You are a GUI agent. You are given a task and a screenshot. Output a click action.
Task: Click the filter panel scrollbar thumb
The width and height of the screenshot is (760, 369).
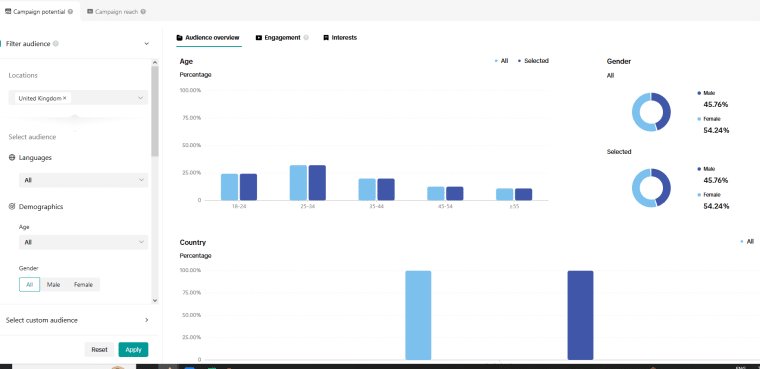[x=155, y=111]
